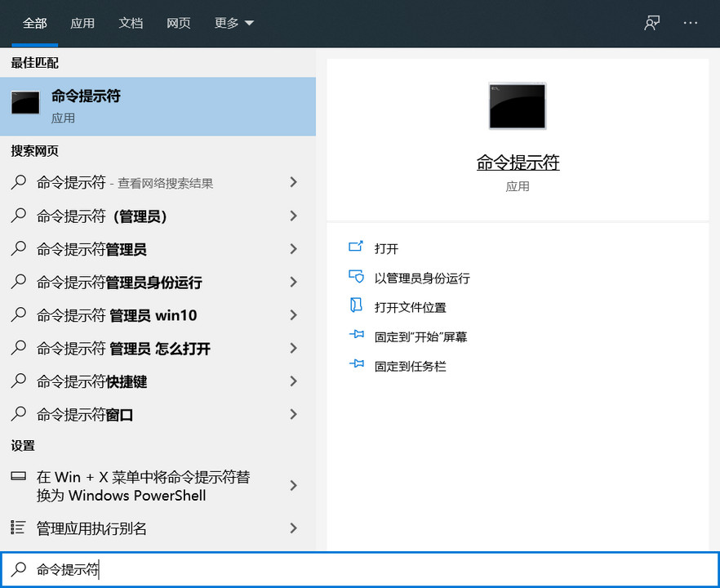
Task: Click the shield icon beside 以管理员身份运行
Action: coord(356,277)
